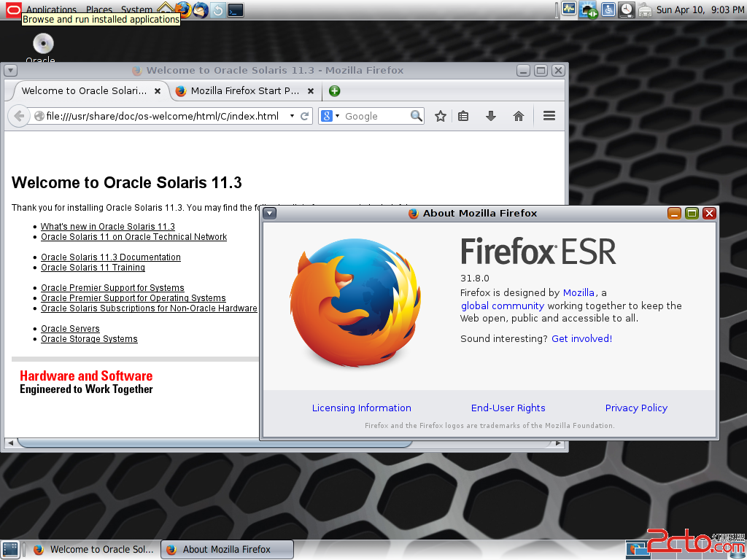Open the Oracle disc icon on desktop

tap(43, 44)
